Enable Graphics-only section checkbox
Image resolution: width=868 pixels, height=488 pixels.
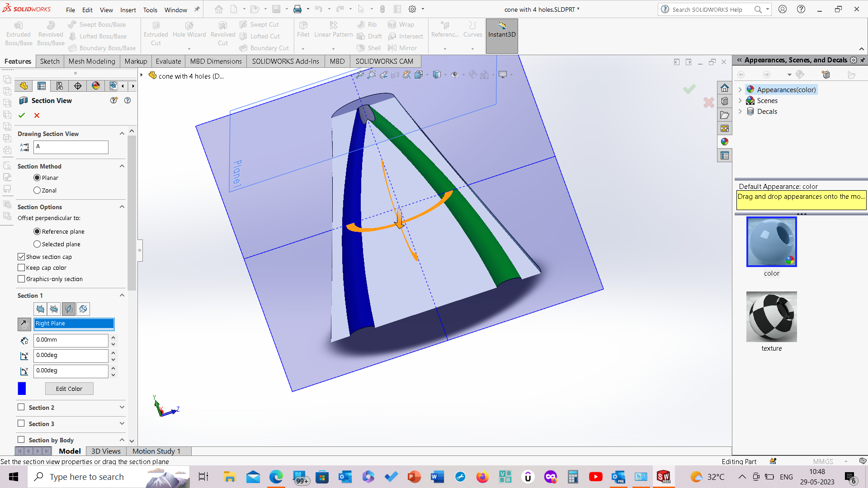pyautogui.click(x=21, y=279)
